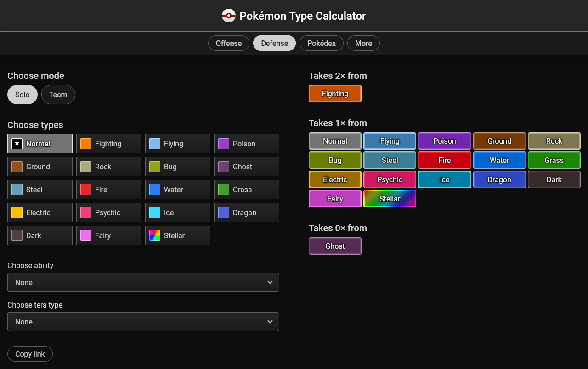Click Dark badge under Takes 1× from

[x=554, y=179]
